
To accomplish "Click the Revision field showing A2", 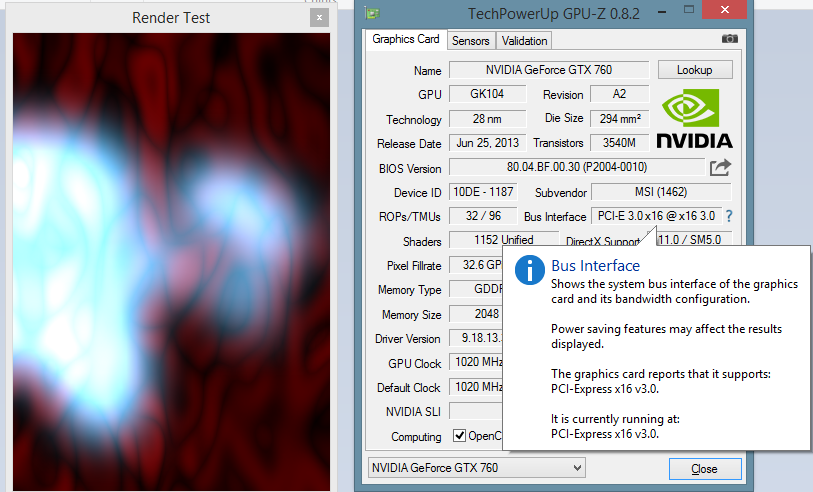I will pyautogui.click(x=620, y=94).
